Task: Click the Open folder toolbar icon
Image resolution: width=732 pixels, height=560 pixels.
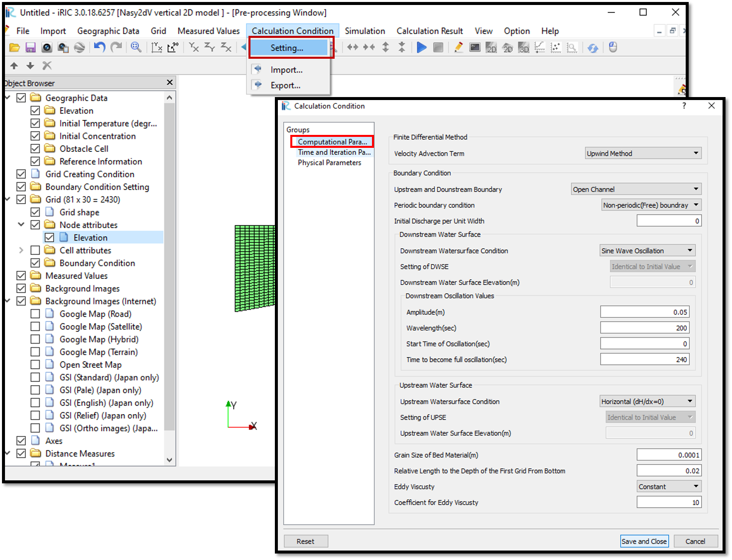Action: click(x=14, y=48)
